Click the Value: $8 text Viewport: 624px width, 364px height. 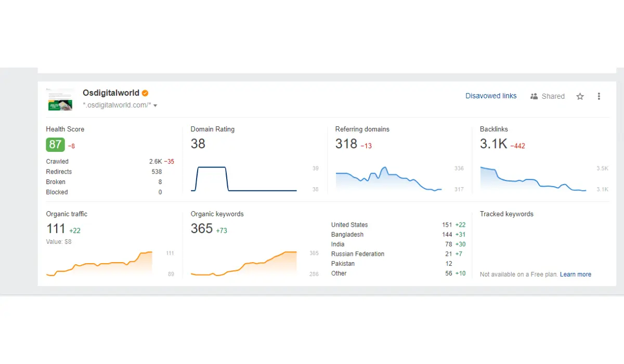pyautogui.click(x=59, y=242)
